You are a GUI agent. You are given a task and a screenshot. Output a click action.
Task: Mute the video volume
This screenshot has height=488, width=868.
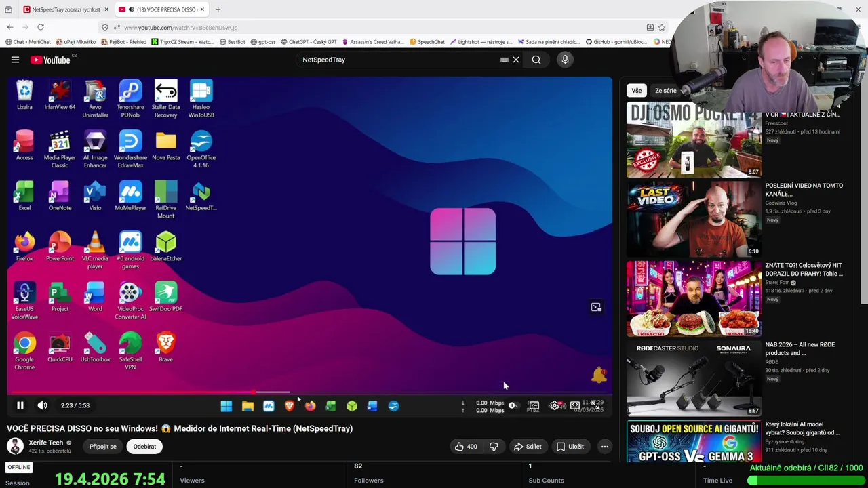point(42,405)
